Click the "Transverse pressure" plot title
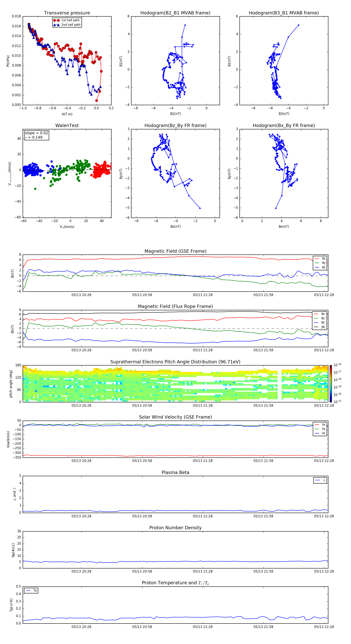This screenshot has height=644, width=351. (x=67, y=13)
